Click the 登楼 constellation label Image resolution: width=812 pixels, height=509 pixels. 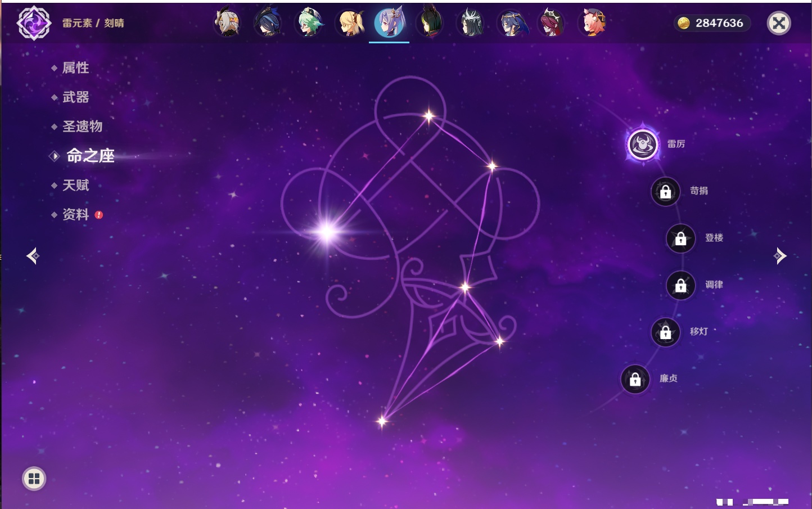pyautogui.click(x=714, y=237)
